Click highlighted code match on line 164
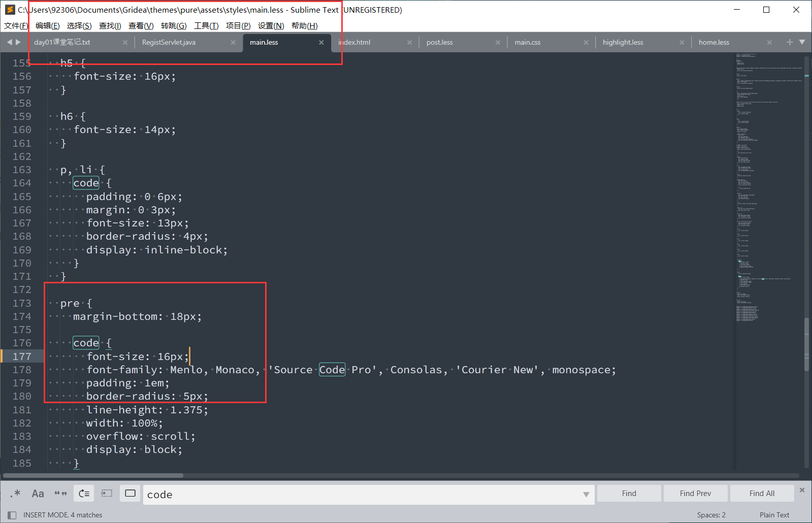The image size is (812, 523). pos(86,183)
